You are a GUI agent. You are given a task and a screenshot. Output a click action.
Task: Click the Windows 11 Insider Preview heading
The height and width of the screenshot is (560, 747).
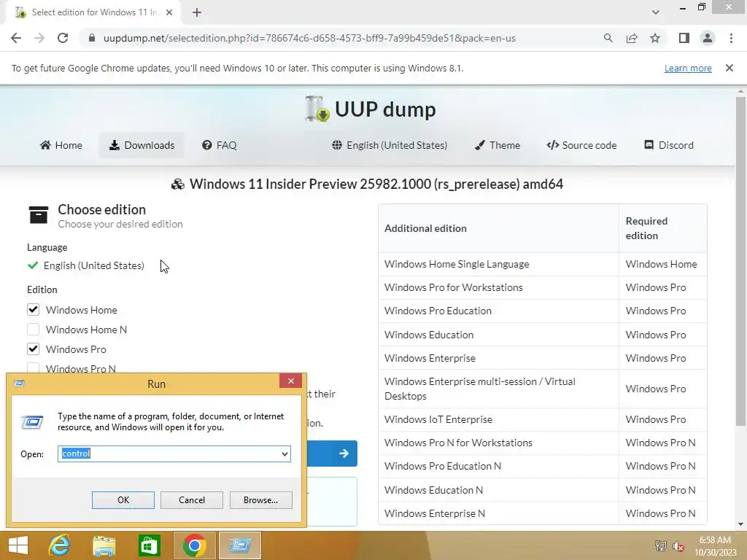[368, 184]
